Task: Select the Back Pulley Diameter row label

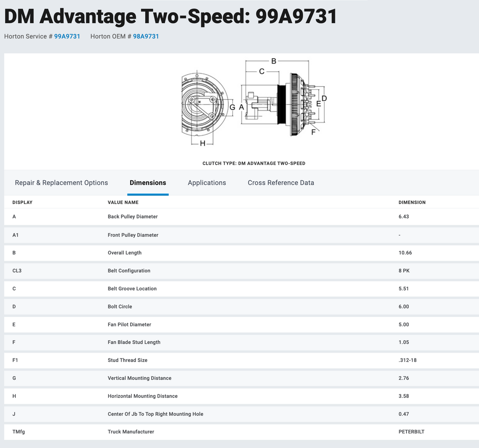Action: click(133, 217)
